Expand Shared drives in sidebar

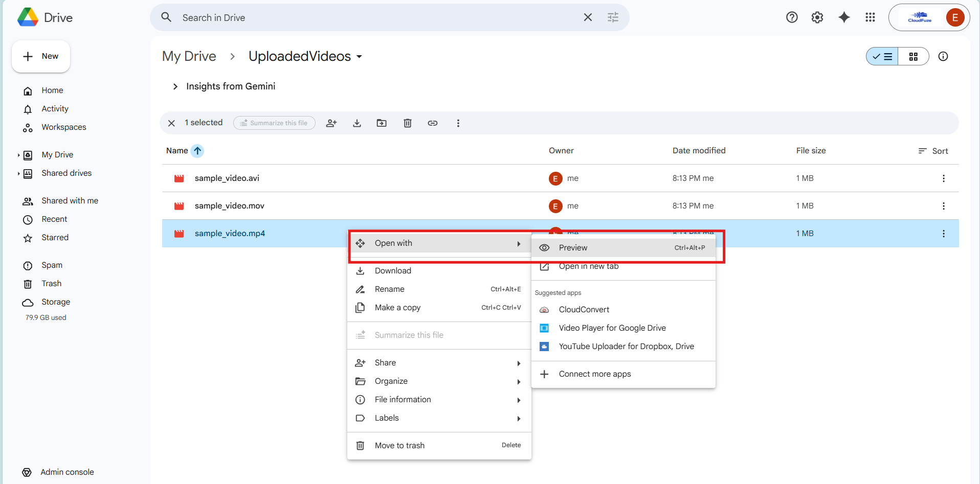coord(18,173)
